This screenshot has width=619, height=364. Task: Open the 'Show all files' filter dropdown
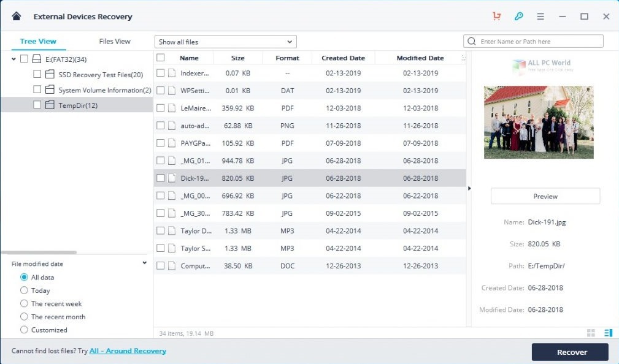[225, 41]
